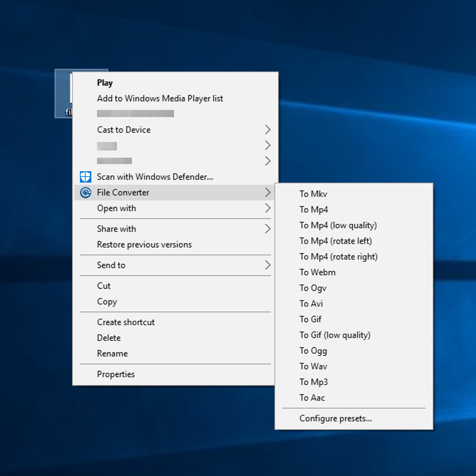Click the File Converter app icon
This screenshot has height=476, width=476.
86,193
